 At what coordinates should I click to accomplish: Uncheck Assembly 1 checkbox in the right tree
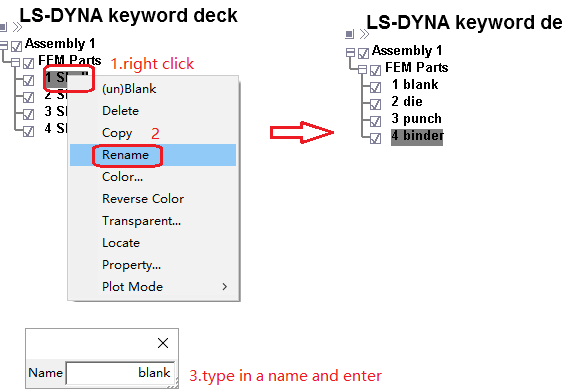[363, 53]
